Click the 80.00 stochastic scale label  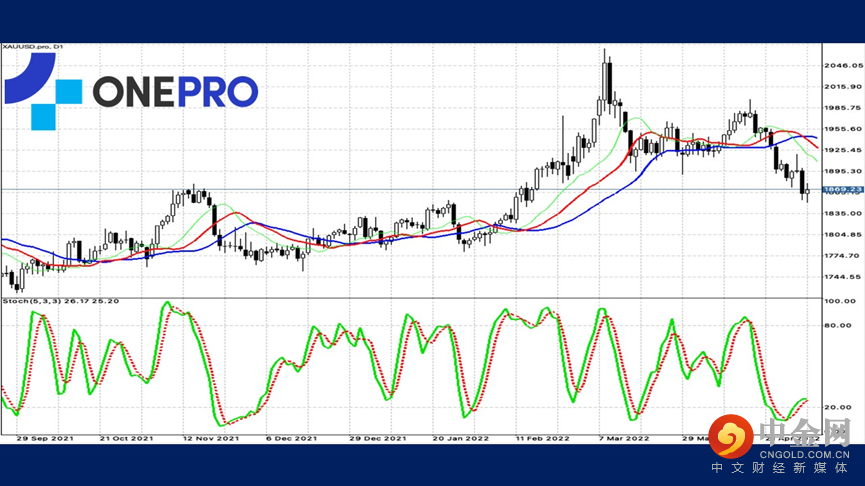coord(839,325)
